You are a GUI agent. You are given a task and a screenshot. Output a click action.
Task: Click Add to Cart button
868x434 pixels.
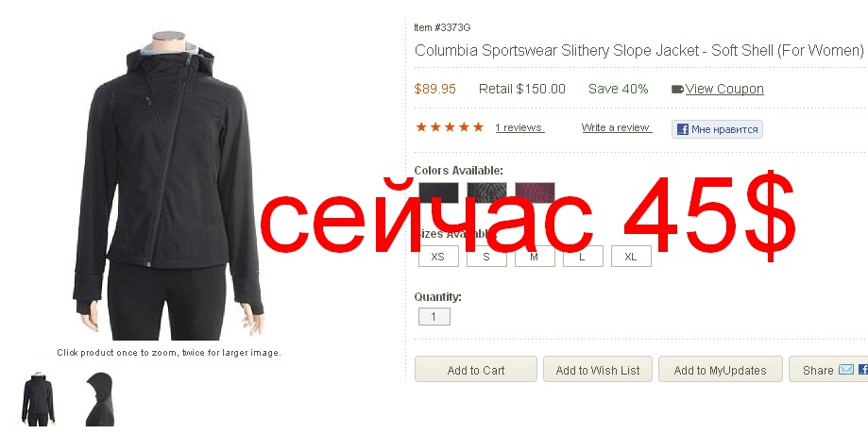(x=475, y=369)
